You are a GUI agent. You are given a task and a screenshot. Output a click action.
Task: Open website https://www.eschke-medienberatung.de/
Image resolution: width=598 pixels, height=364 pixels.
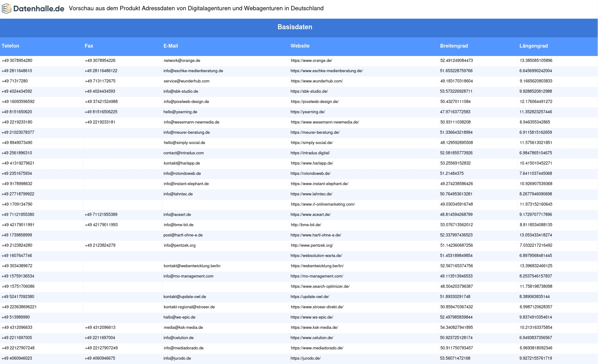(x=327, y=71)
